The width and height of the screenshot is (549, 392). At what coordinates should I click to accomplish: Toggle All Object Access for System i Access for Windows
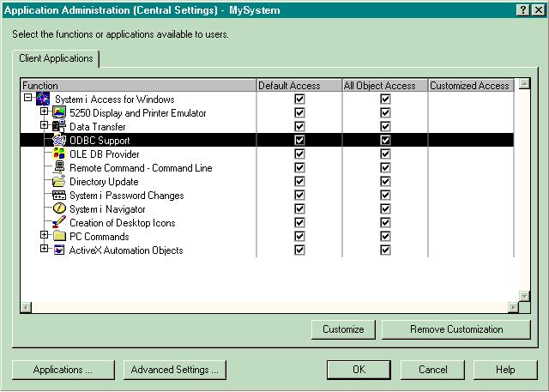click(385, 99)
